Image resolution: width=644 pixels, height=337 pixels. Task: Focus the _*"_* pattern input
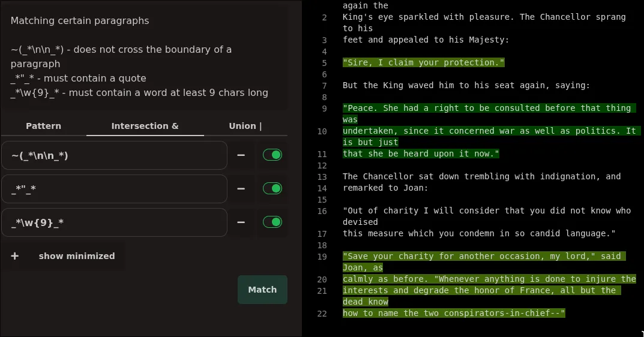point(114,189)
